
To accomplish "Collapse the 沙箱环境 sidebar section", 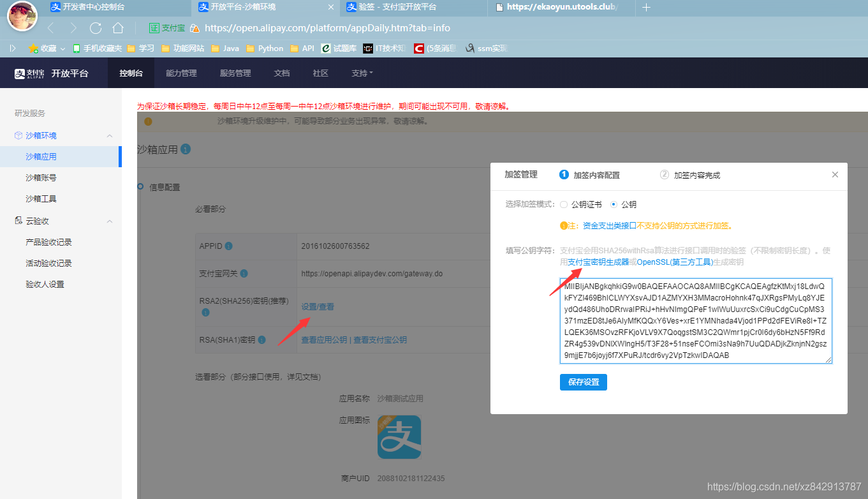I will 109,135.
